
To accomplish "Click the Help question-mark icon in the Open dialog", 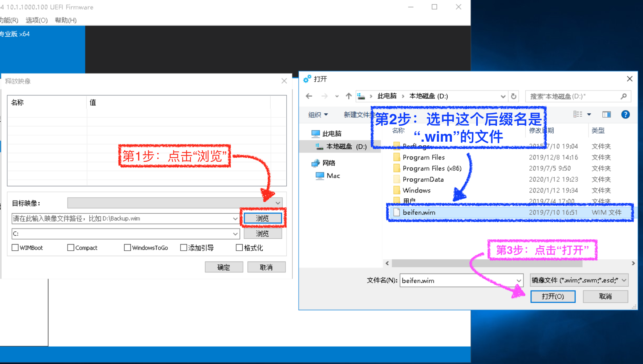I will coord(625,114).
